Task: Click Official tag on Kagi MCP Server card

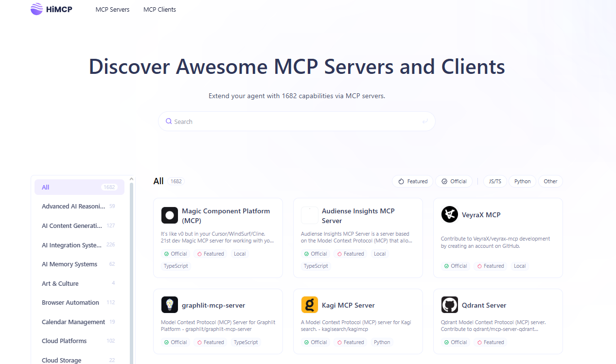Action: point(316,342)
